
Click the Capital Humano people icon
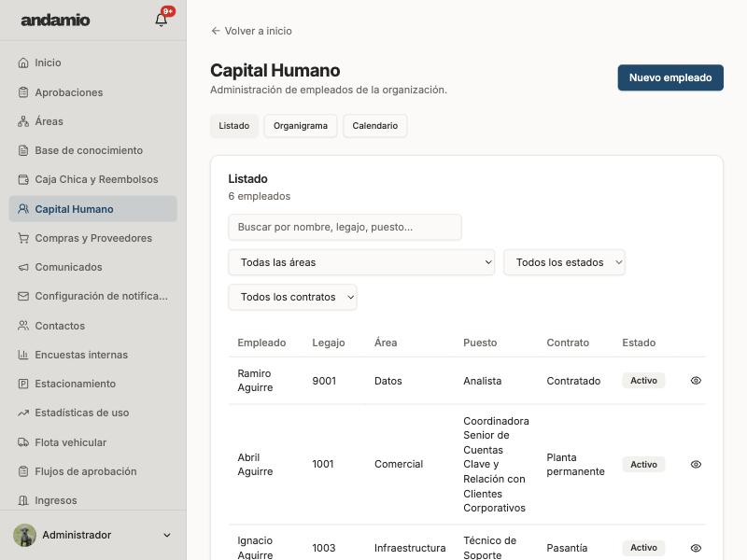pos(22,209)
